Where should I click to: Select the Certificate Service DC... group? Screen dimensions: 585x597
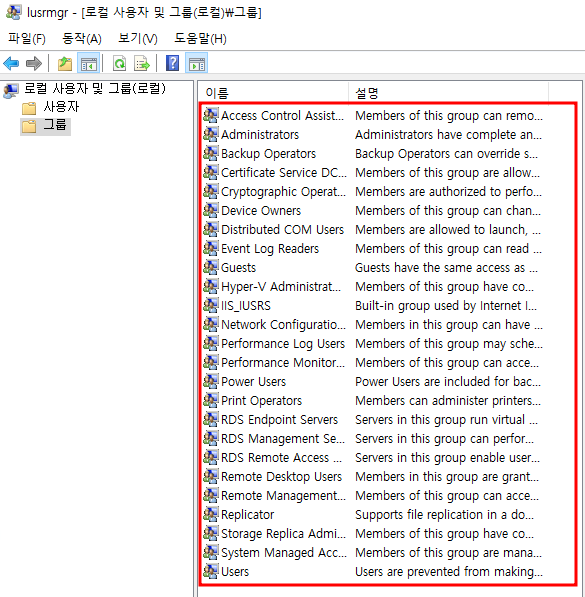pos(284,172)
